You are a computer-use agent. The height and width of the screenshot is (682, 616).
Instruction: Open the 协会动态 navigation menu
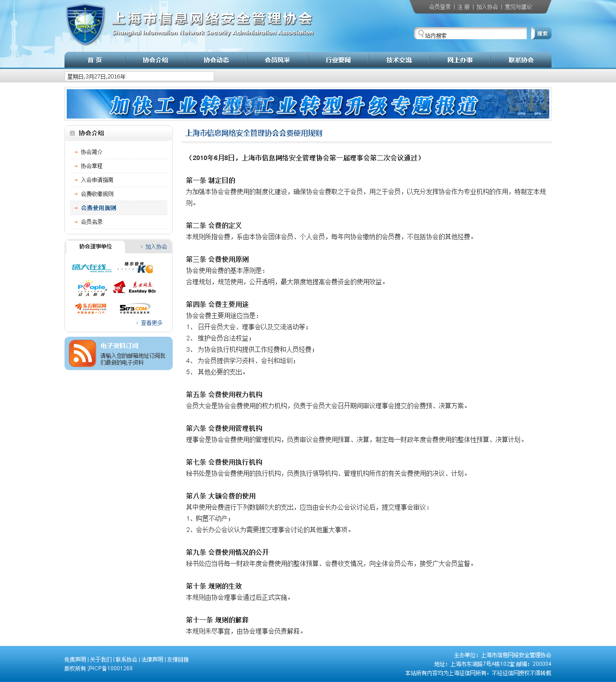click(216, 60)
